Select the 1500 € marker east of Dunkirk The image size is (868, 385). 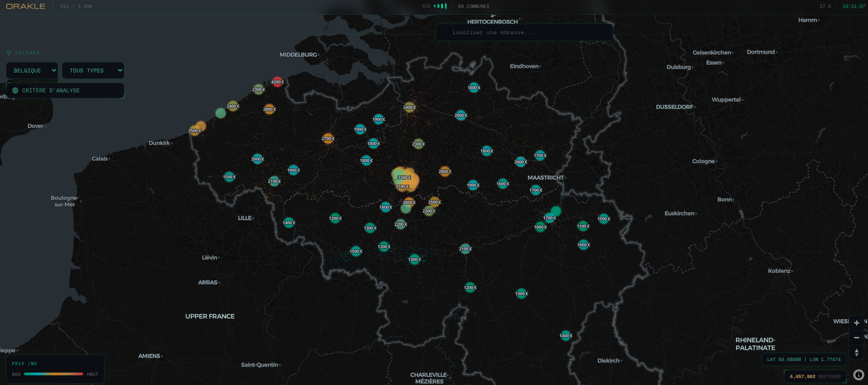coord(229,177)
